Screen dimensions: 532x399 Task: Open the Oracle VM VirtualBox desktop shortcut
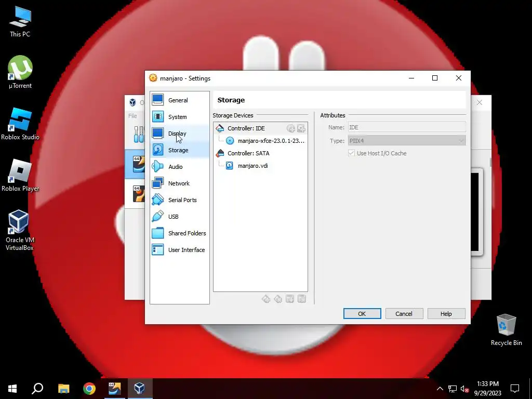[x=19, y=230]
